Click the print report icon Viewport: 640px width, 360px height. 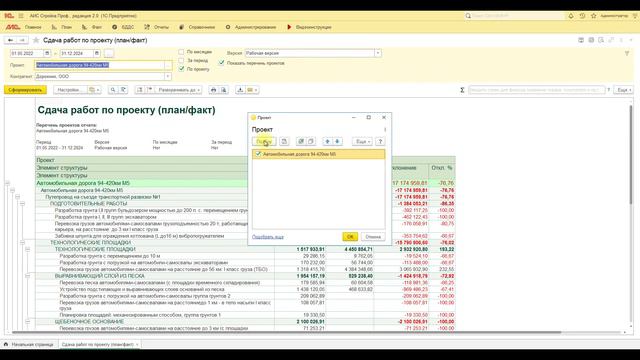click(x=213, y=90)
